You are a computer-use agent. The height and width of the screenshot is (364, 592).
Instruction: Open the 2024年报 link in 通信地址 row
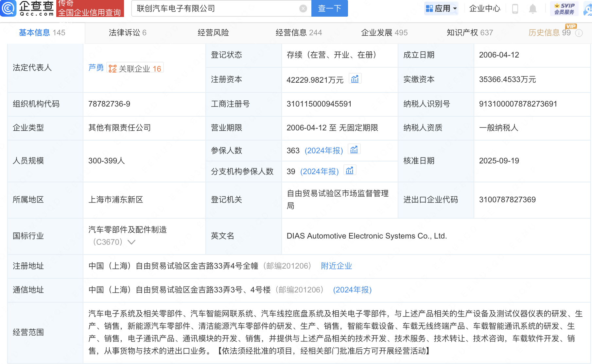(x=352, y=290)
